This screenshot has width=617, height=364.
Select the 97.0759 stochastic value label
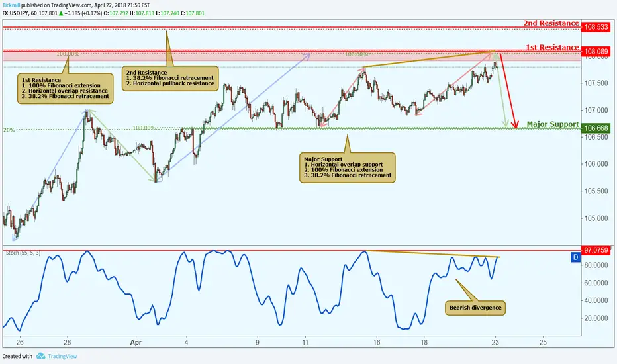pos(596,250)
